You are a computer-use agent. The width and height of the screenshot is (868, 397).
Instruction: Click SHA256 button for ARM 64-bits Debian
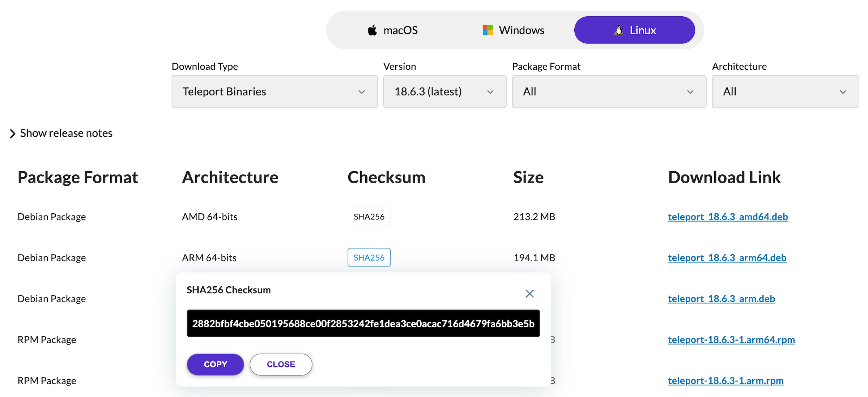[x=369, y=257]
